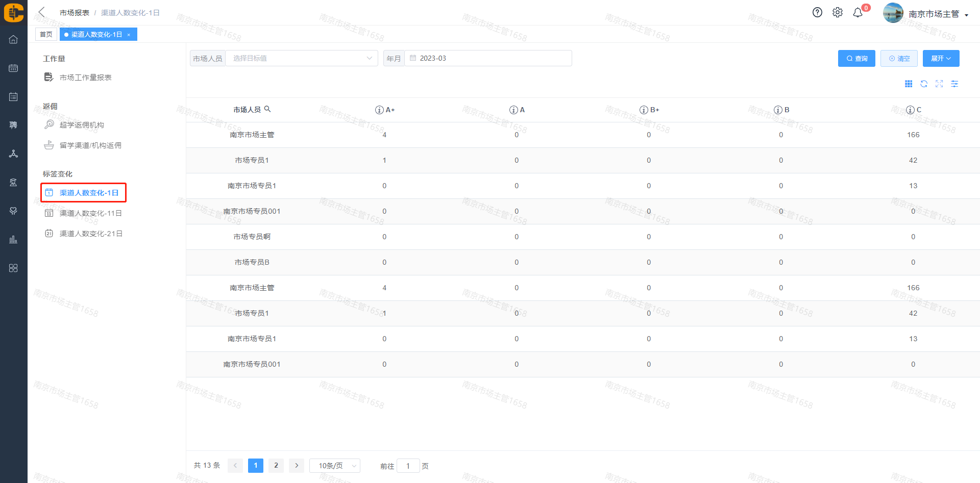Click the back arrow in header

tap(42, 12)
